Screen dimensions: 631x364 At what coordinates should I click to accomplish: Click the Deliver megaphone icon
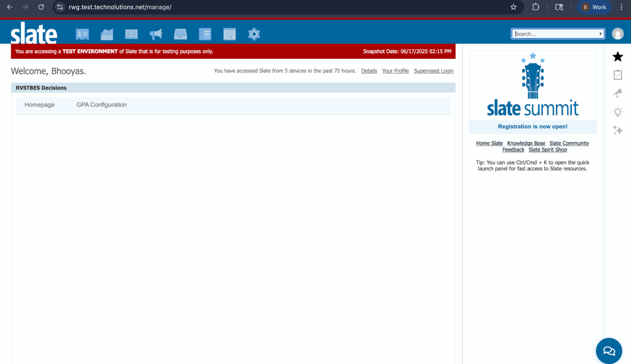tap(156, 34)
